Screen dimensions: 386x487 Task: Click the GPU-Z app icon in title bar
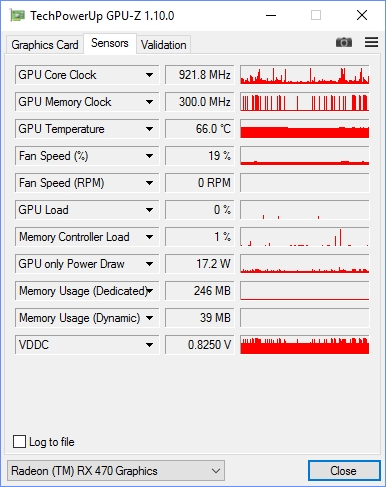tap(17, 15)
